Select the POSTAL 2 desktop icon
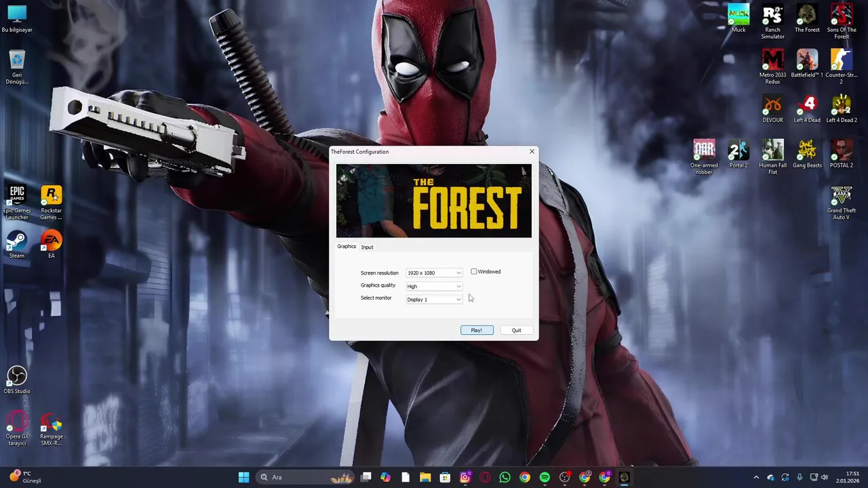This screenshot has height=488, width=868. (x=842, y=154)
